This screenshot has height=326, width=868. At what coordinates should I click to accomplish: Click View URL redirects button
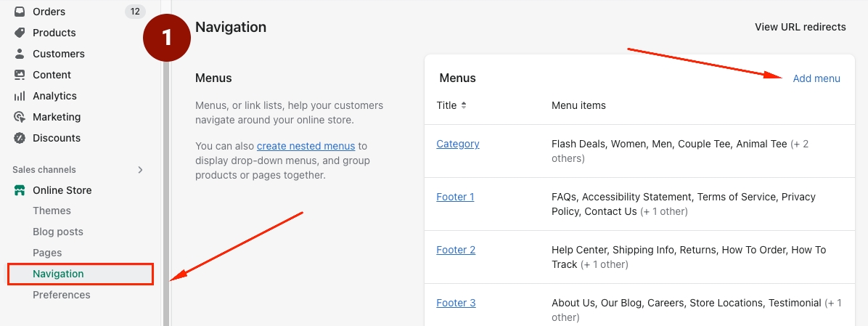pyautogui.click(x=800, y=27)
